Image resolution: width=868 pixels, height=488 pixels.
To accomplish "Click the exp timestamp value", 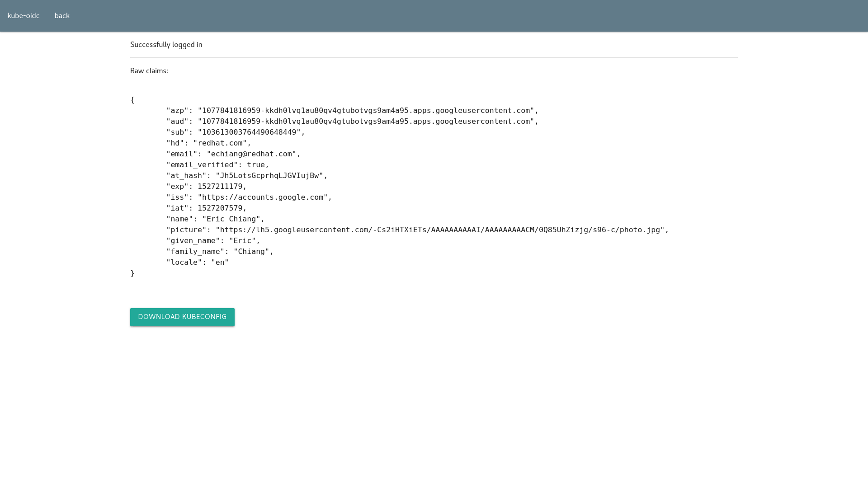I will tap(220, 187).
